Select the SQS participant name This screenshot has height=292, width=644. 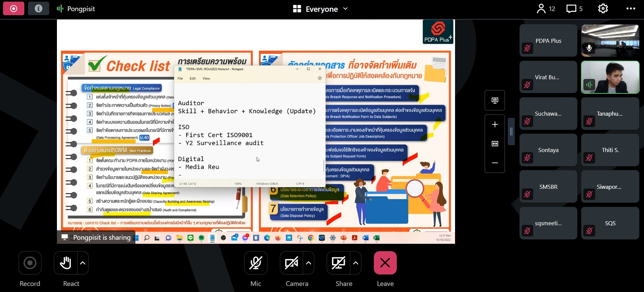point(610,223)
